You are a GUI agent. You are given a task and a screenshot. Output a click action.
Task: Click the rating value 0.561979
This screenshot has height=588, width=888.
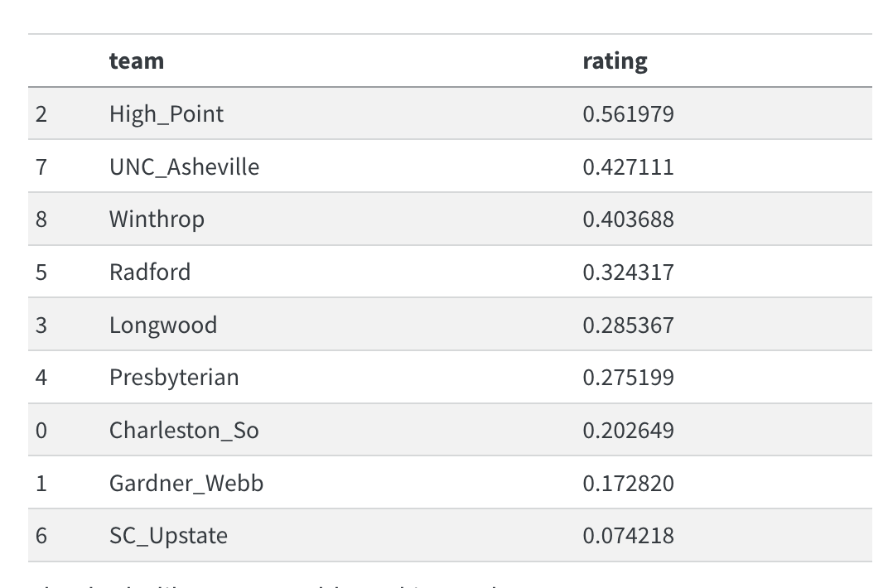coord(628,113)
